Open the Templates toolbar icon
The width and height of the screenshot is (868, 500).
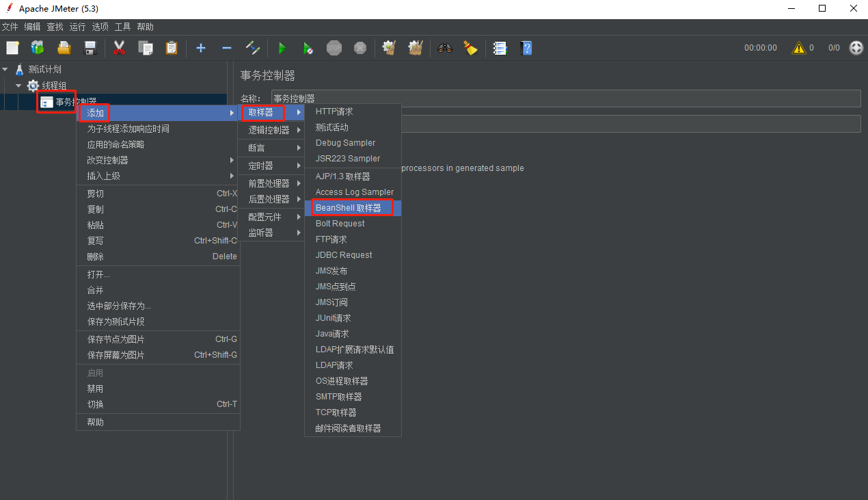point(38,48)
